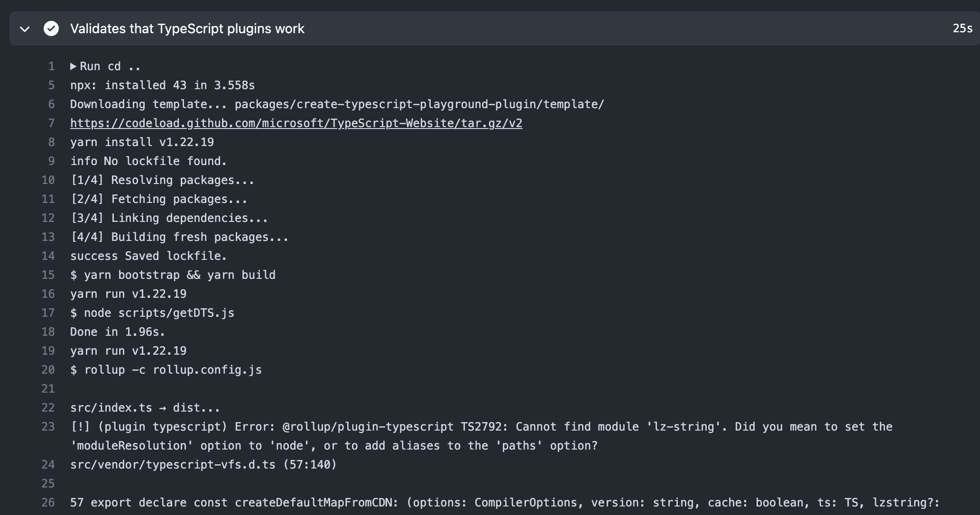980x515 pixels.
Task: Collapse the TypeScript plugins step via chevron
Action: (24, 29)
